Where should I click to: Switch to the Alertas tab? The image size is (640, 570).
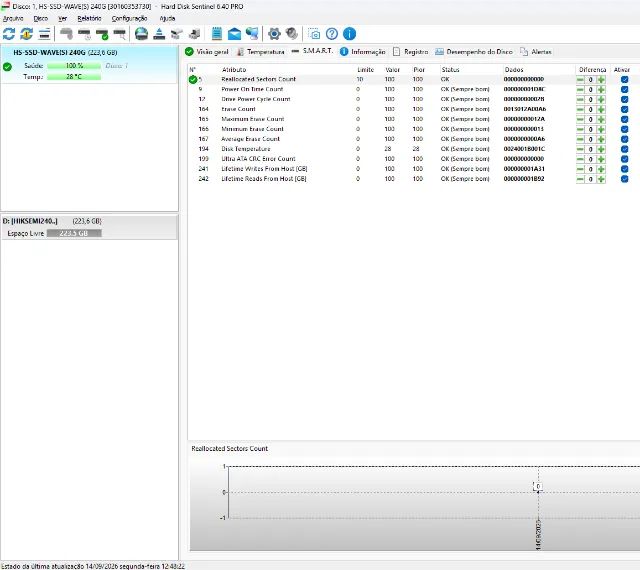536,52
